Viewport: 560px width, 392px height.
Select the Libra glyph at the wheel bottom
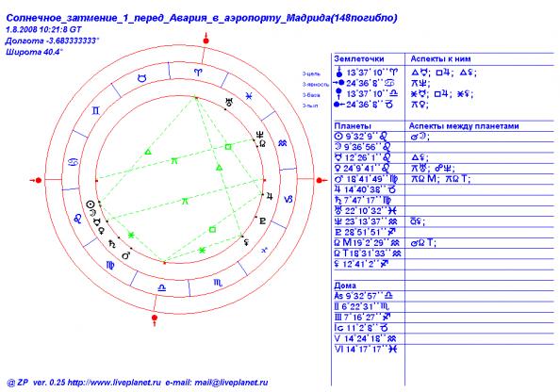pyautogui.click(x=162, y=287)
